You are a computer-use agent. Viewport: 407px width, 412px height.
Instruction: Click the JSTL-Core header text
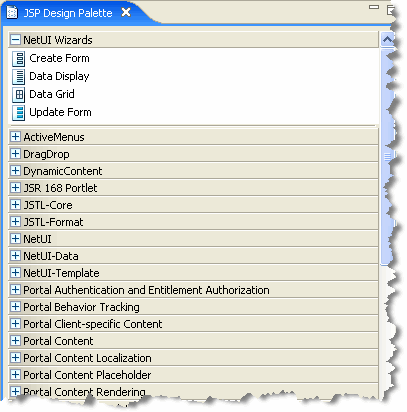(48, 205)
